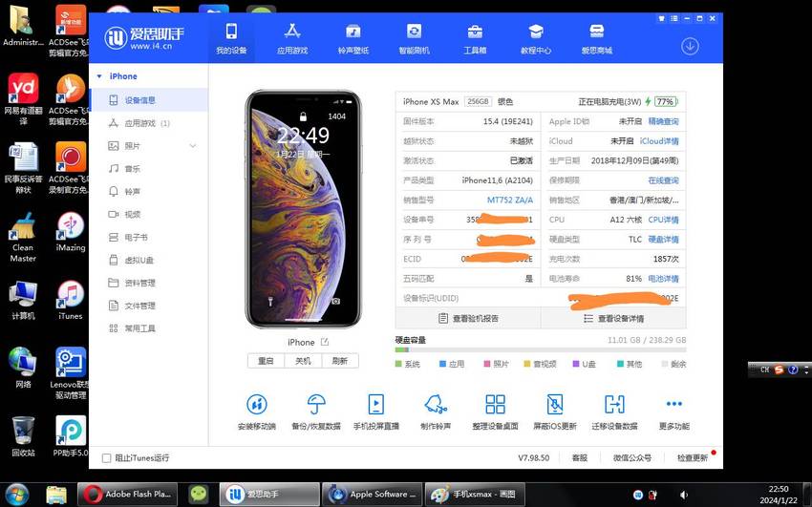
Task: Switch to 手机xsmax - 画图 taskbar window
Action: [475, 494]
